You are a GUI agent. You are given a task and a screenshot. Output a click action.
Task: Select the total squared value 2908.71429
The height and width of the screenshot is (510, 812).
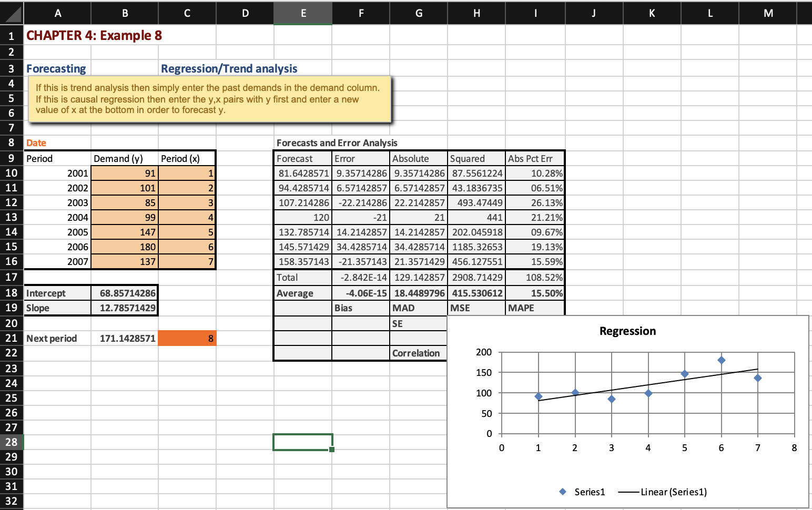point(476,277)
